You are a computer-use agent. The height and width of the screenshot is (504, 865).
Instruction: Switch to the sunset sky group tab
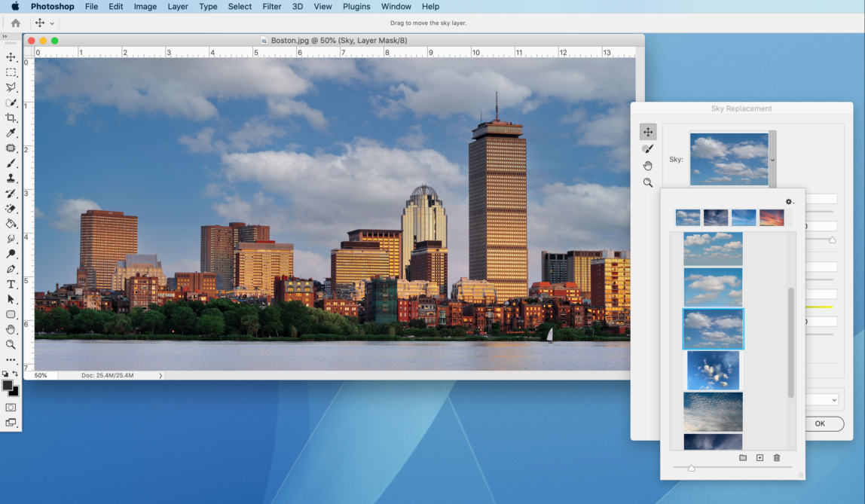tap(771, 216)
